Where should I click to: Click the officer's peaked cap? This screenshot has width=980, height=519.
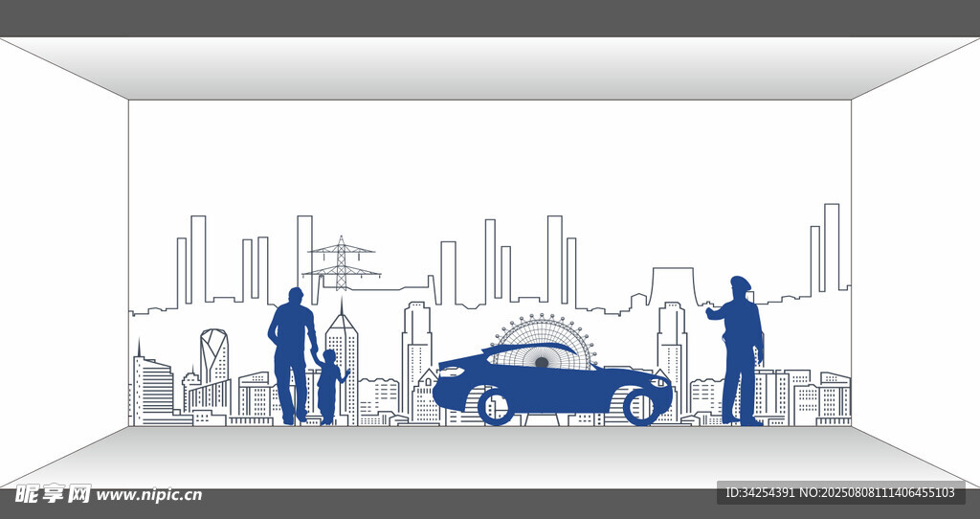coord(740,282)
